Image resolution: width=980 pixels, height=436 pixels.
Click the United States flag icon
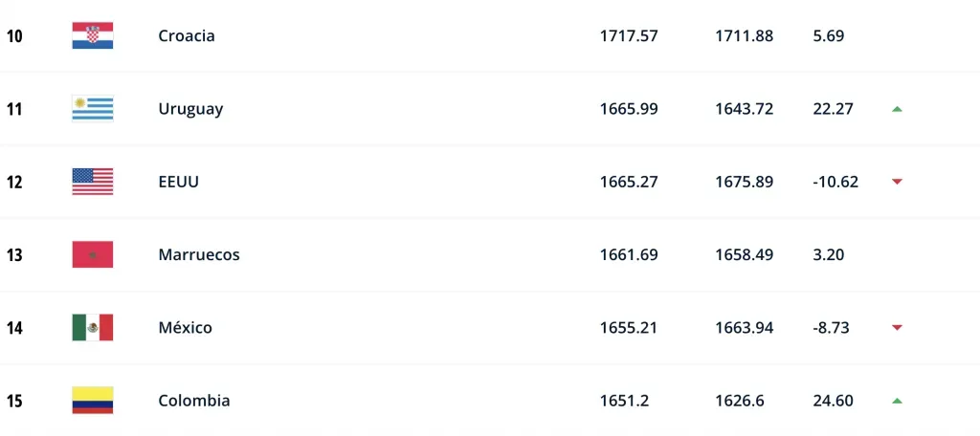[x=93, y=182]
